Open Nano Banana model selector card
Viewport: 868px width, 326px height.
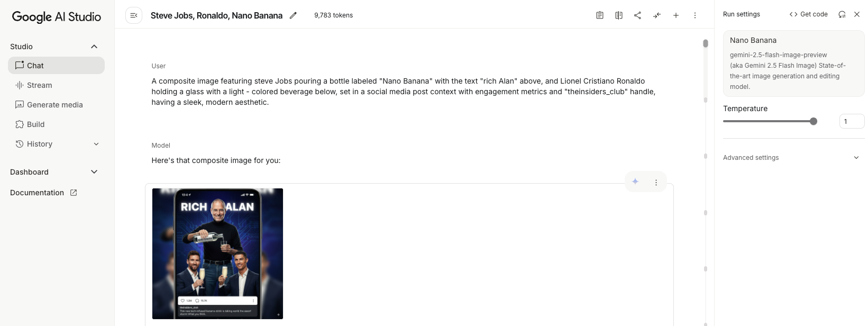[x=793, y=64]
